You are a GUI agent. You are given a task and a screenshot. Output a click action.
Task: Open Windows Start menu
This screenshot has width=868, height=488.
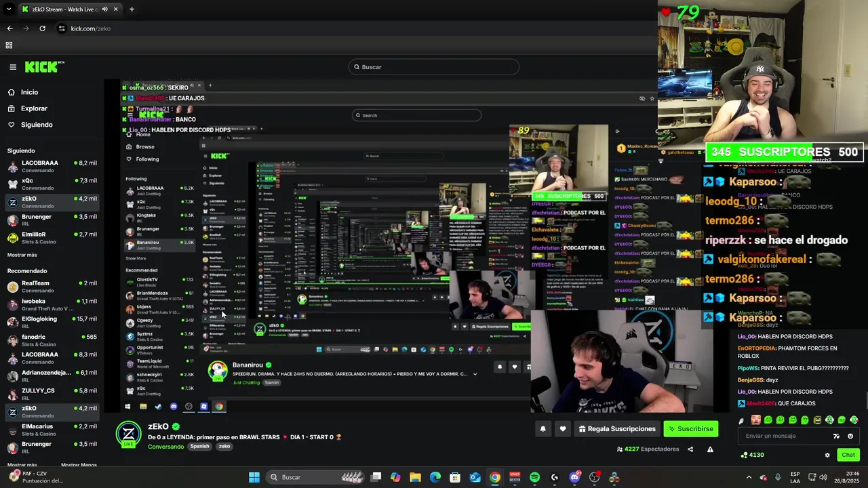coord(254,477)
